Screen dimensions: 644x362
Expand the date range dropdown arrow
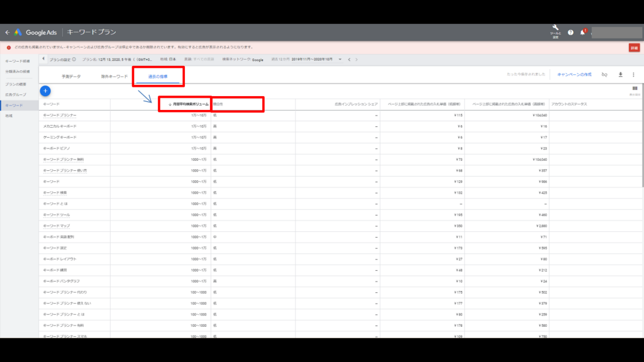click(340, 60)
